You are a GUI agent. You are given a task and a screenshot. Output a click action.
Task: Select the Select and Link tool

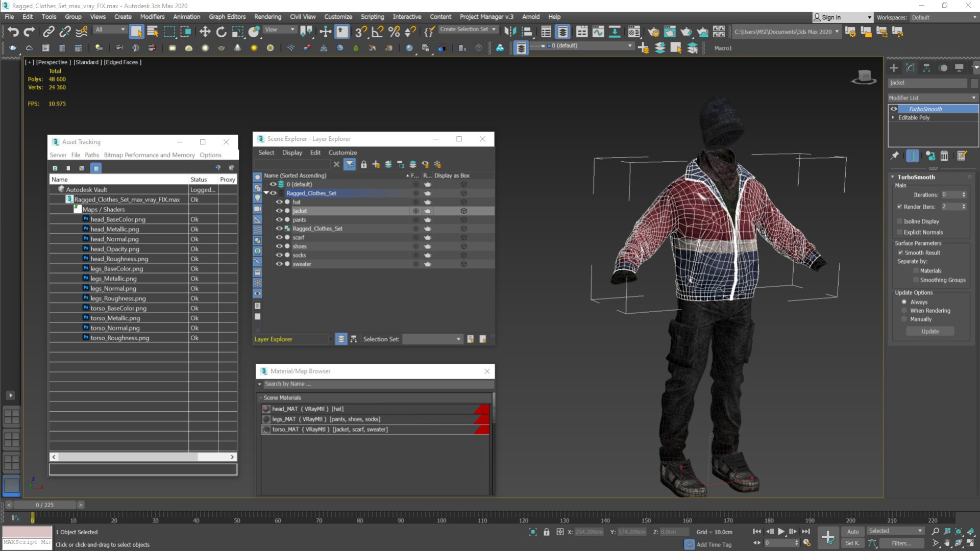[x=48, y=32]
